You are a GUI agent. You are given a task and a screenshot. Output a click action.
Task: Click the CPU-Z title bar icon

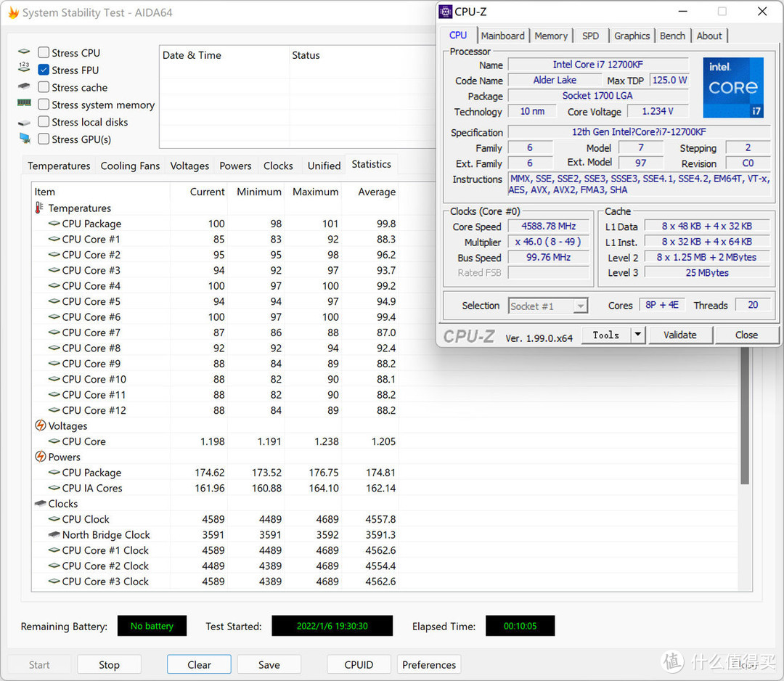(x=446, y=12)
